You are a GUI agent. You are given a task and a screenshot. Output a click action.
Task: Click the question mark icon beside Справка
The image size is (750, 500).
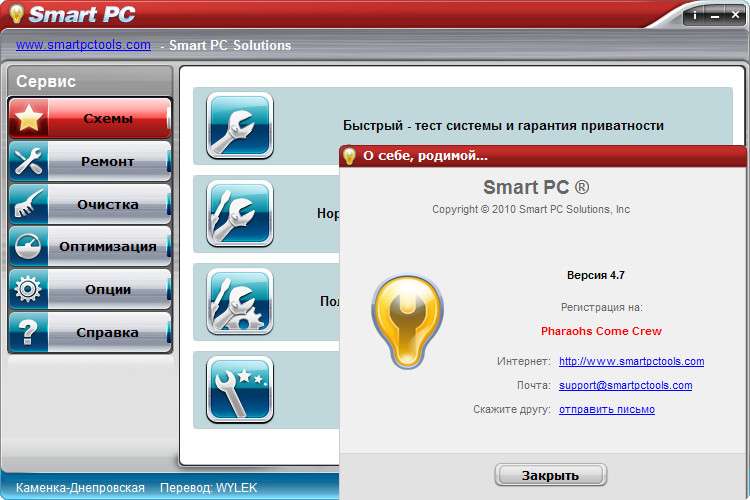(x=29, y=332)
